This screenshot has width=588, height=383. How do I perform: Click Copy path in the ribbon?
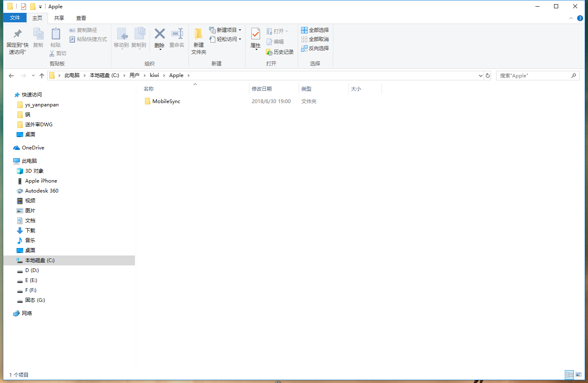pos(83,30)
